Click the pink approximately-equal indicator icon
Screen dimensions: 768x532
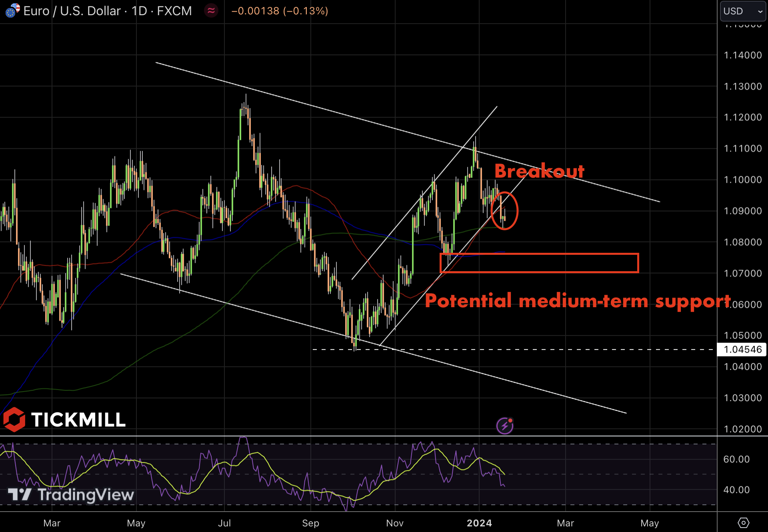point(211,11)
